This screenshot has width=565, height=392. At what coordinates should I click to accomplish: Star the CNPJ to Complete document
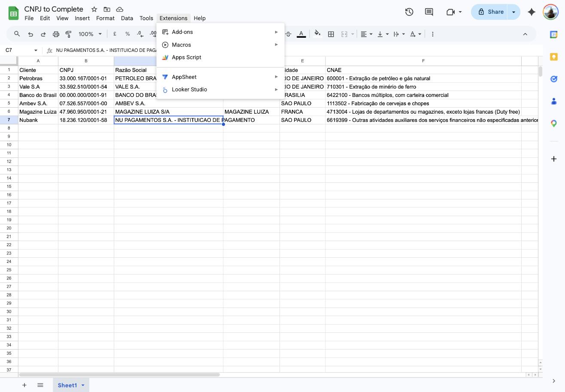coord(94,9)
